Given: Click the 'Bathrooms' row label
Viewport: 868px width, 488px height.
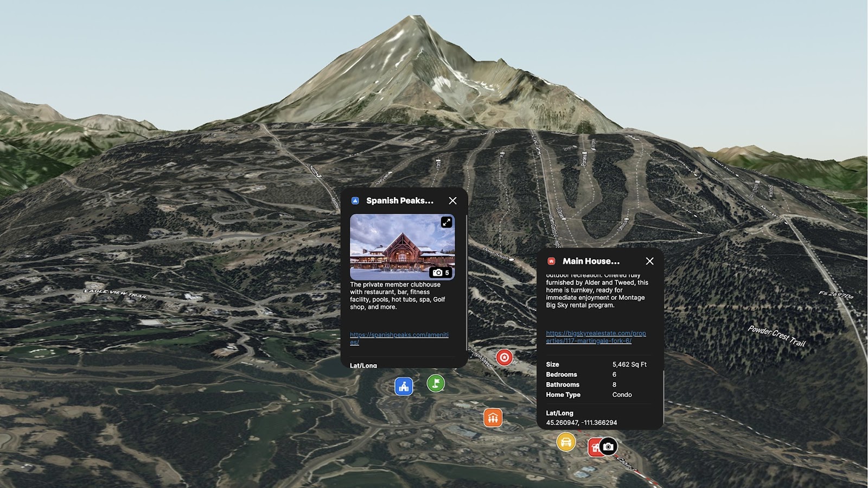Looking at the screenshot, I should tap(563, 384).
